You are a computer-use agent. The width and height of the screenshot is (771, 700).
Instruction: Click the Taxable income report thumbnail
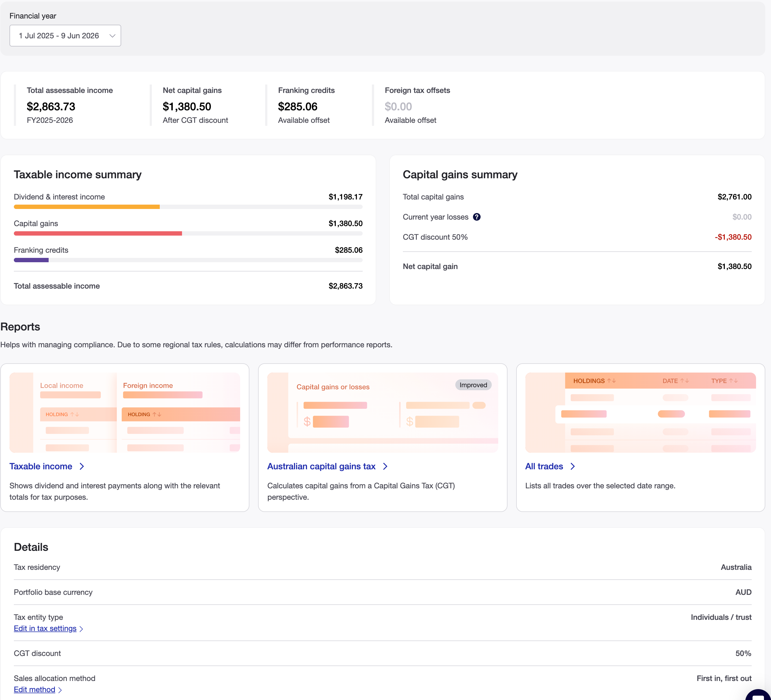tap(125, 412)
